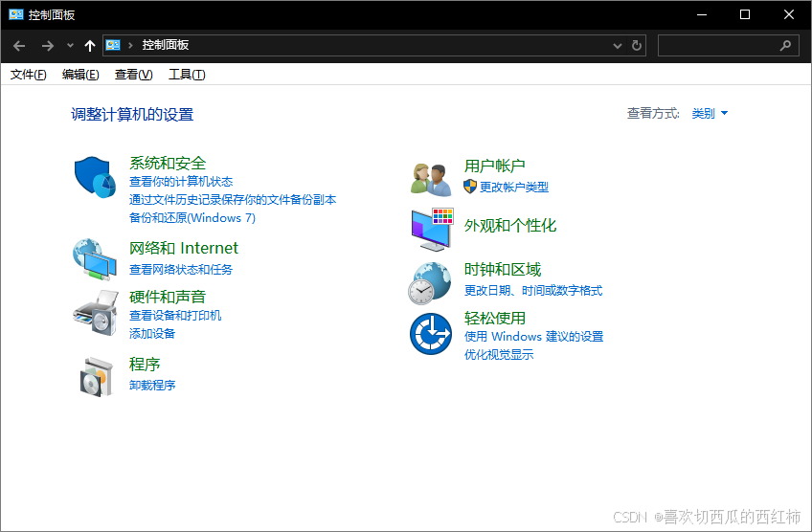The image size is (812, 532).
Task: Open the User Accounts people icon
Action: coord(431,180)
